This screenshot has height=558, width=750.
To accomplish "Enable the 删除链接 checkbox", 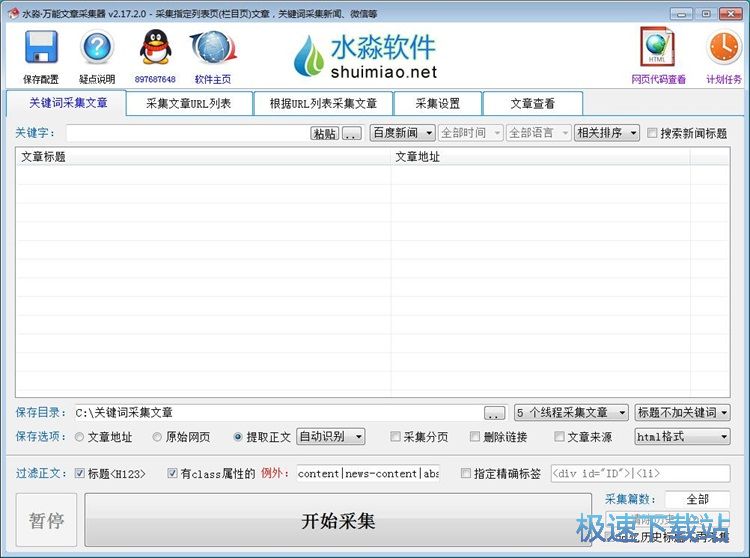I will 474,437.
